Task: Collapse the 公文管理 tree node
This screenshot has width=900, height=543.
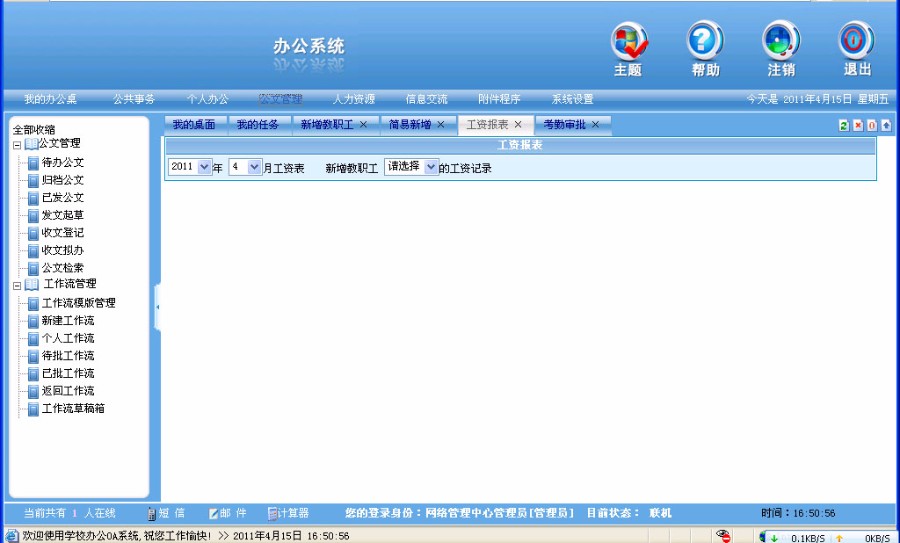Action: pyautogui.click(x=17, y=146)
